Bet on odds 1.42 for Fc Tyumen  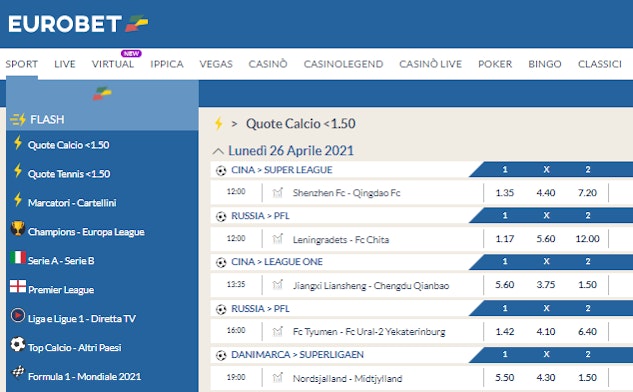(x=505, y=332)
